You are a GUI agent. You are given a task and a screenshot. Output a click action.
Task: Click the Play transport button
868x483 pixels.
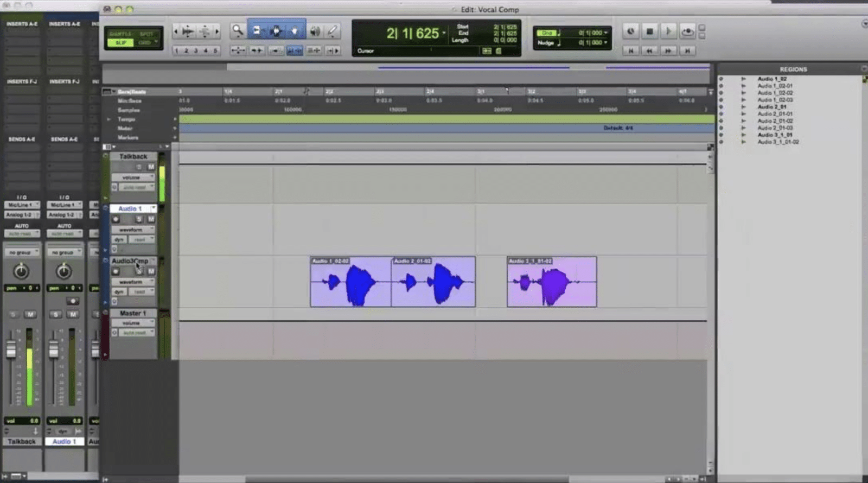[668, 31]
